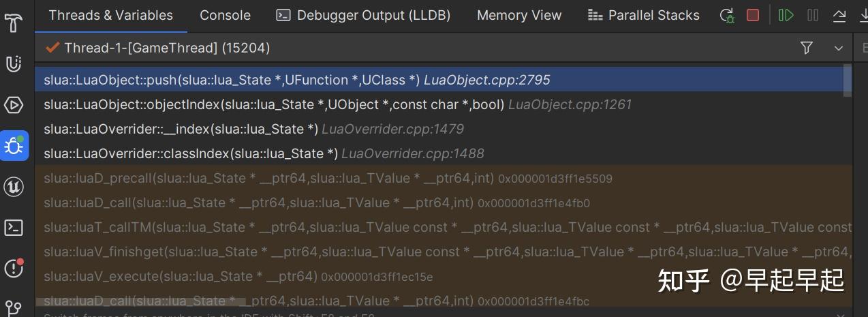Switch to Debugger Output (LLDB) tab
Image resolution: width=868 pixels, height=317 pixels.
click(x=364, y=15)
